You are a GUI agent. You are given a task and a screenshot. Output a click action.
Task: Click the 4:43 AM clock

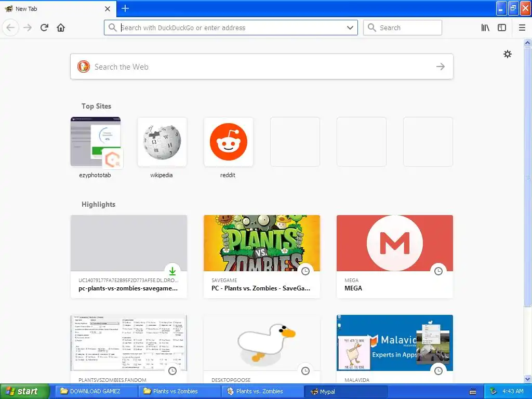(513, 391)
